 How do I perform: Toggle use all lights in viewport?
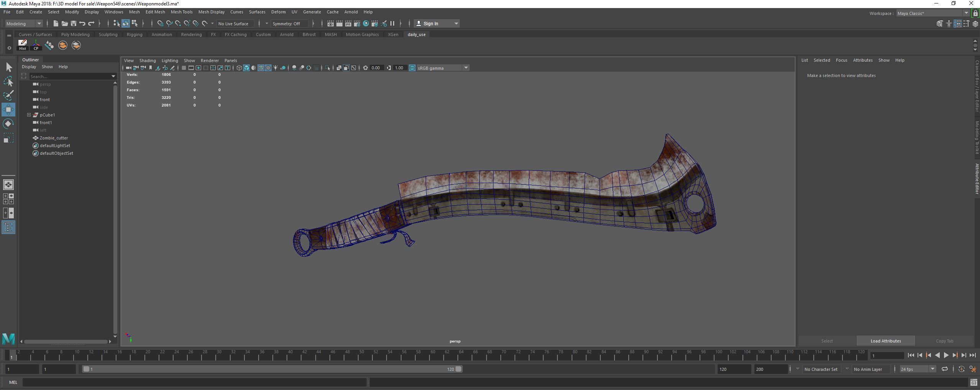[275, 68]
